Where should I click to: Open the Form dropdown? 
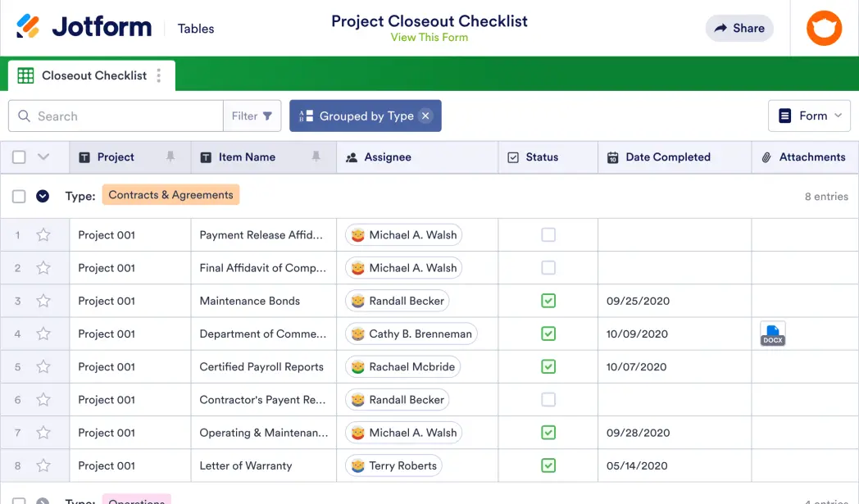point(809,116)
